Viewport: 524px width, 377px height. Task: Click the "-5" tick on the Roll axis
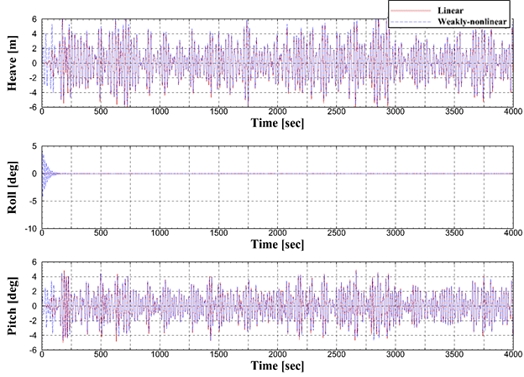click(33, 201)
